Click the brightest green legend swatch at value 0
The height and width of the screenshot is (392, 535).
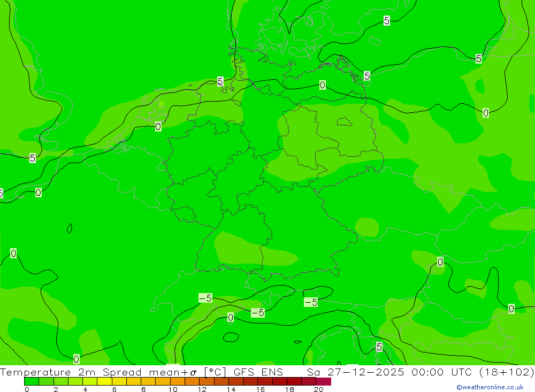click(32, 381)
